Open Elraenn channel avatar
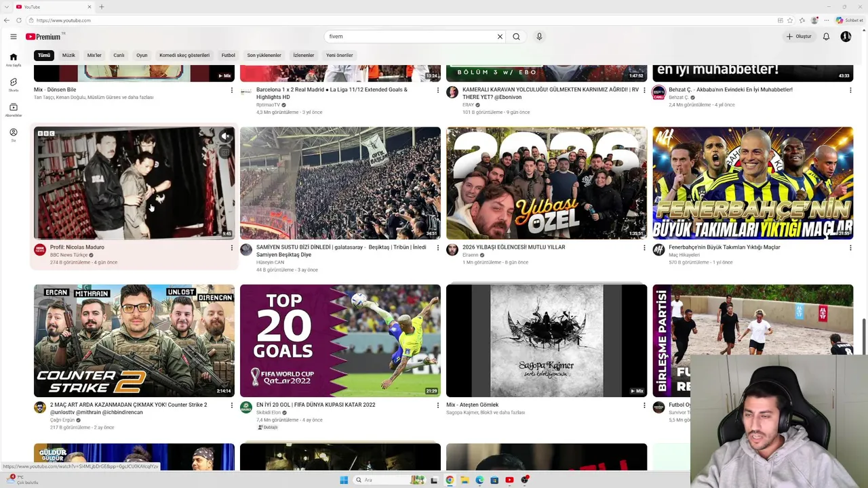 [452, 250]
